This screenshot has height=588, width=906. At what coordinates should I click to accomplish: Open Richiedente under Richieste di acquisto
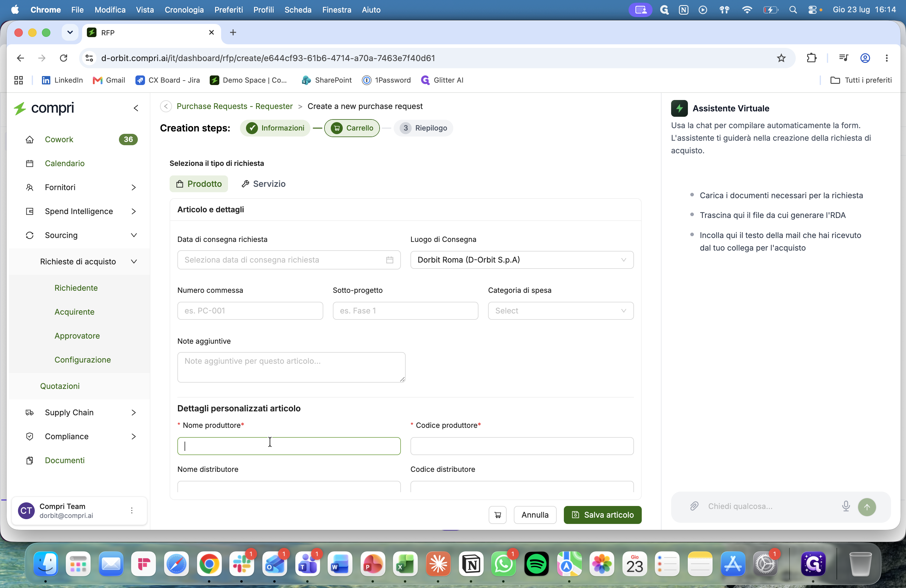tap(76, 288)
